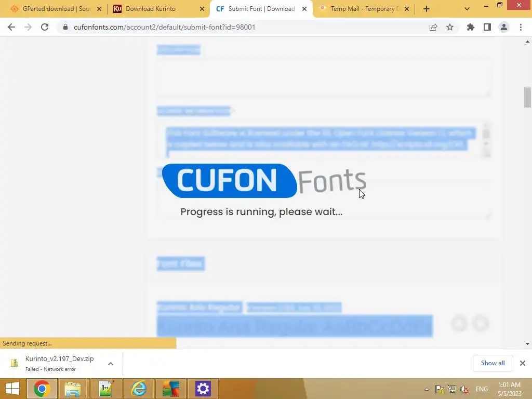Close the Download Kurinto tab

tap(202, 9)
